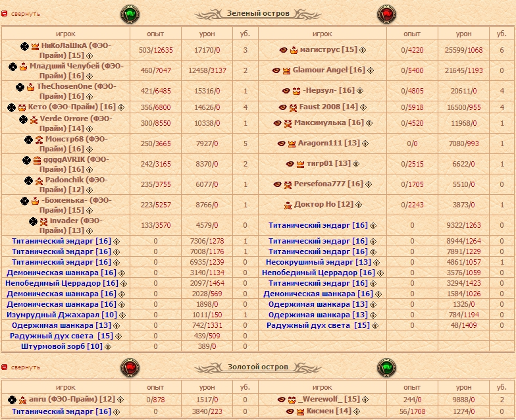The width and height of the screenshot is (516, 420).
Task: Open info icon next to Glamour Angel
Action: click(370, 70)
